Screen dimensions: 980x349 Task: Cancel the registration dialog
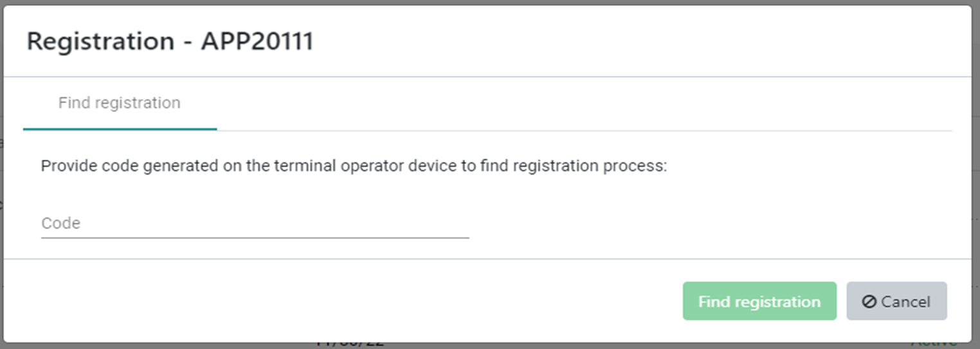click(x=896, y=301)
